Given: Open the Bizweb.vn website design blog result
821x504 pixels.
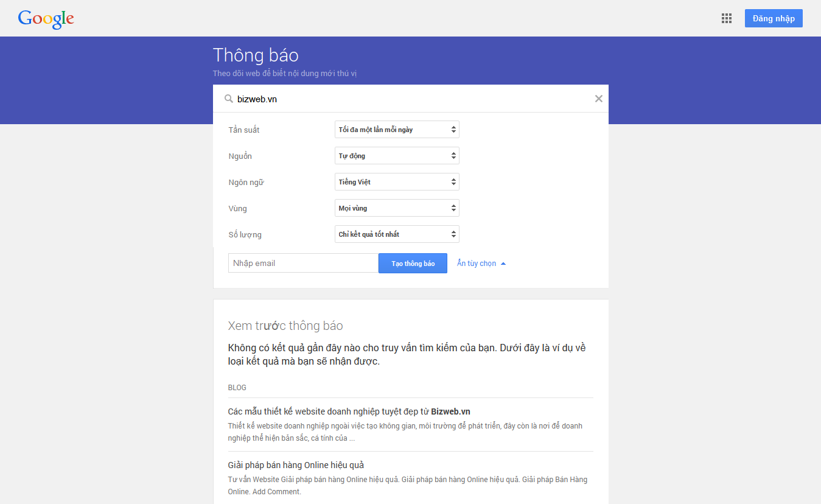Looking at the screenshot, I should point(349,412).
